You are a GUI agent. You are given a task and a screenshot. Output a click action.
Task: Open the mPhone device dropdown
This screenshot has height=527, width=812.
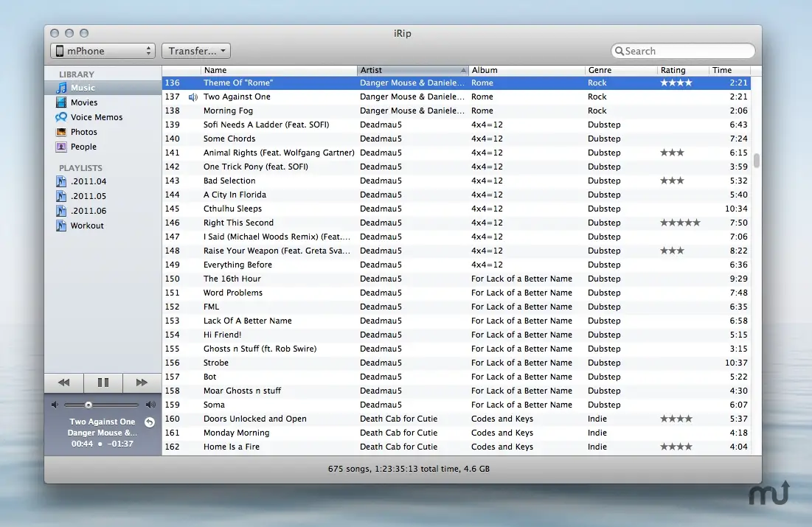[103, 51]
